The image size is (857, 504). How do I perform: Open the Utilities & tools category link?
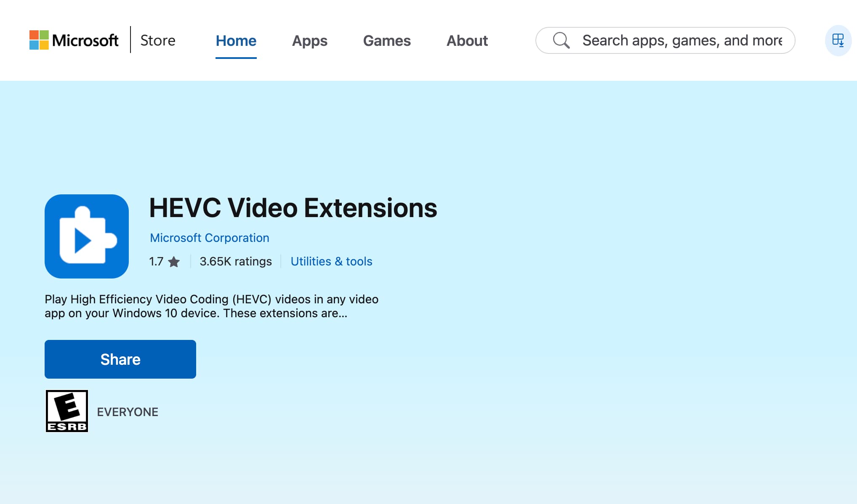[331, 261]
